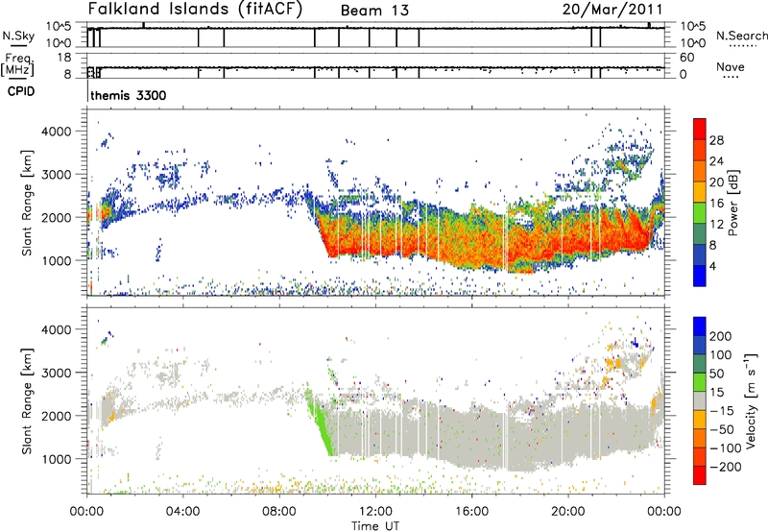Click the '12:00' time axis tick
The width and height of the screenshot is (768, 532).
click(x=375, y=512)
